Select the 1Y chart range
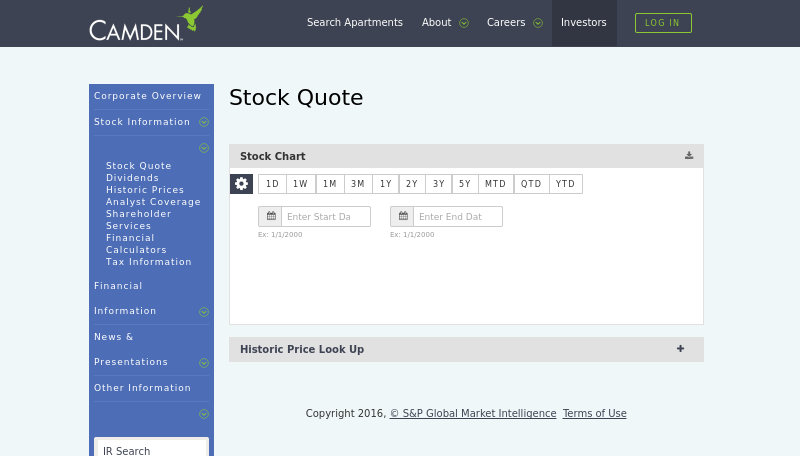The image size is (800, 456). pyautogui.click(x=386, y=184)
